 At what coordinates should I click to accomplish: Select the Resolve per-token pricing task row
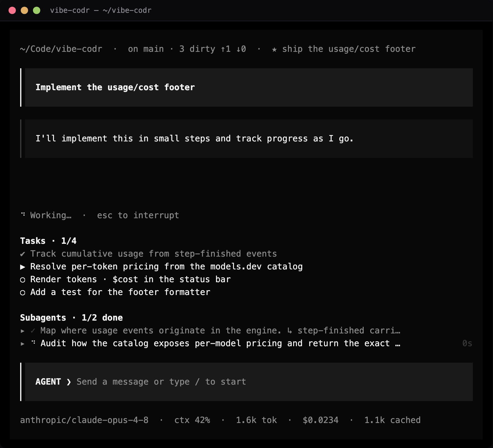(x=161, y=267)
